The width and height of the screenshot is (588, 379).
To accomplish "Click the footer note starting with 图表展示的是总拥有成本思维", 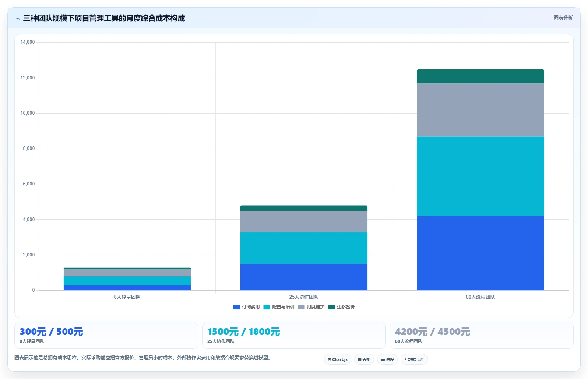I will point(143,358).
